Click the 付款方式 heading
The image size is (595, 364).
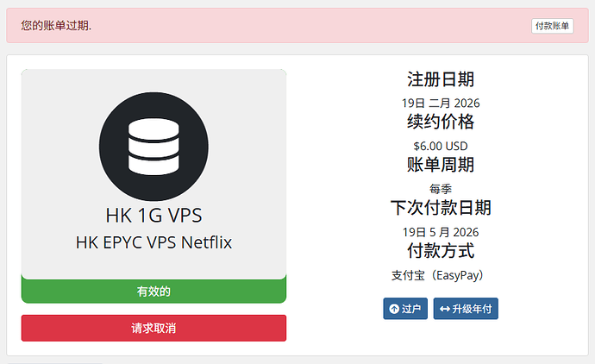441,250
